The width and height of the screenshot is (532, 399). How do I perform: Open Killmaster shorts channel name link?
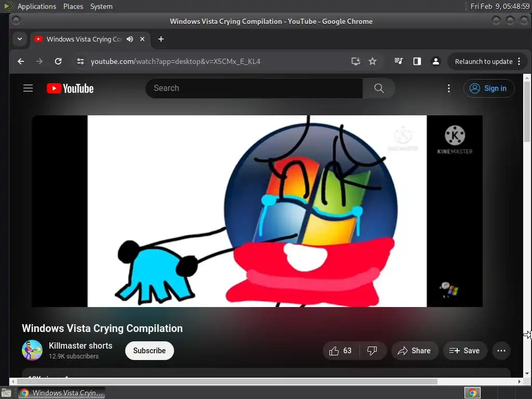coord(81,345)
